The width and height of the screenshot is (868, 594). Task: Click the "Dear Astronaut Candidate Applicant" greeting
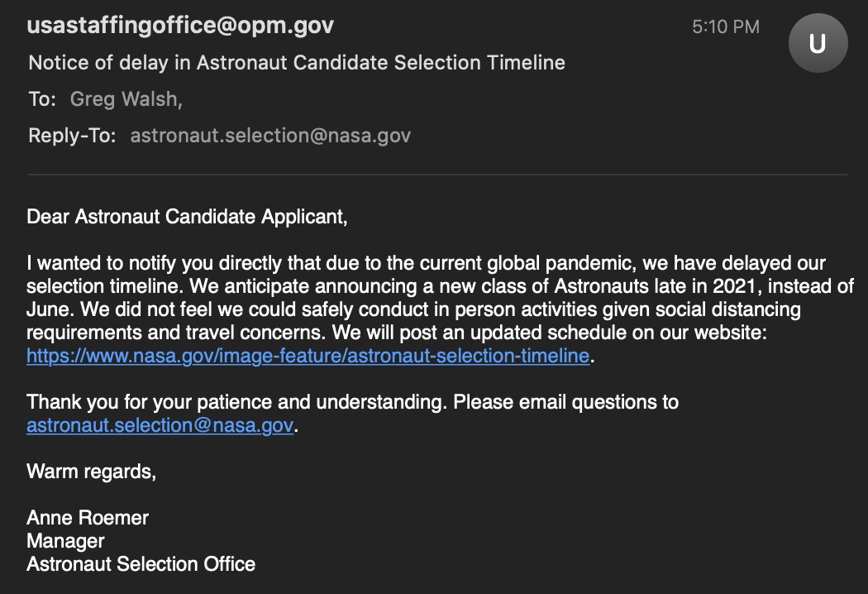[x=187, y=217]
